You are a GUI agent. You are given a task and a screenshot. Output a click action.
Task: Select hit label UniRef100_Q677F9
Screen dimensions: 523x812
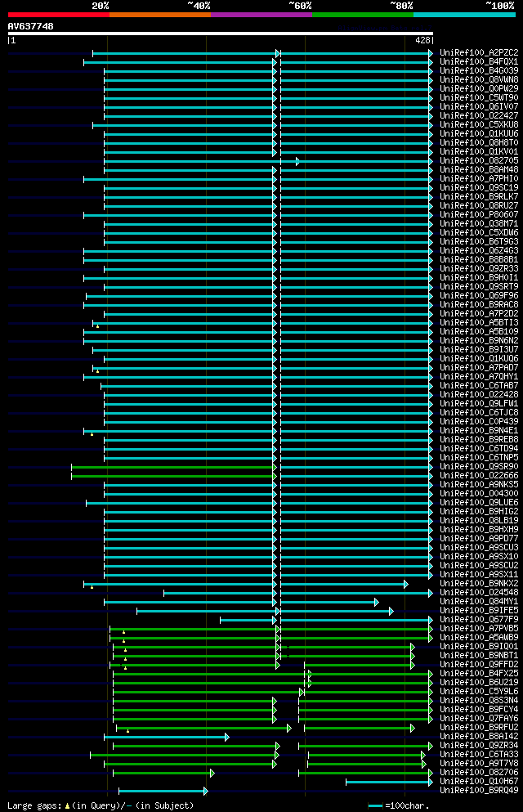479,620
